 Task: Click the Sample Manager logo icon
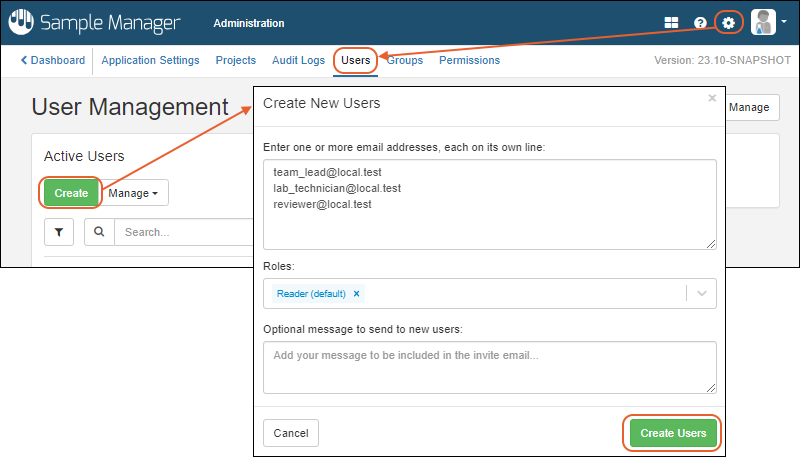pos(21,23)
